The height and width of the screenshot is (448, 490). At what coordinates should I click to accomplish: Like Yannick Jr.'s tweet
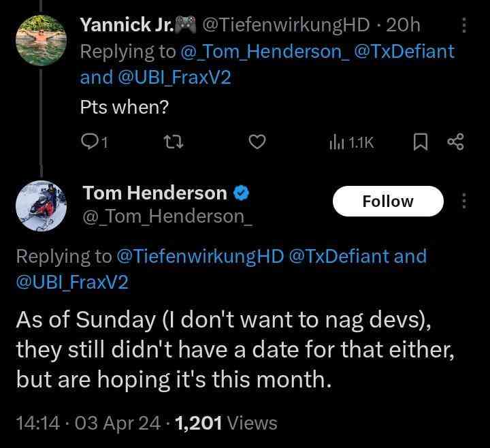(x=256, y=142)
